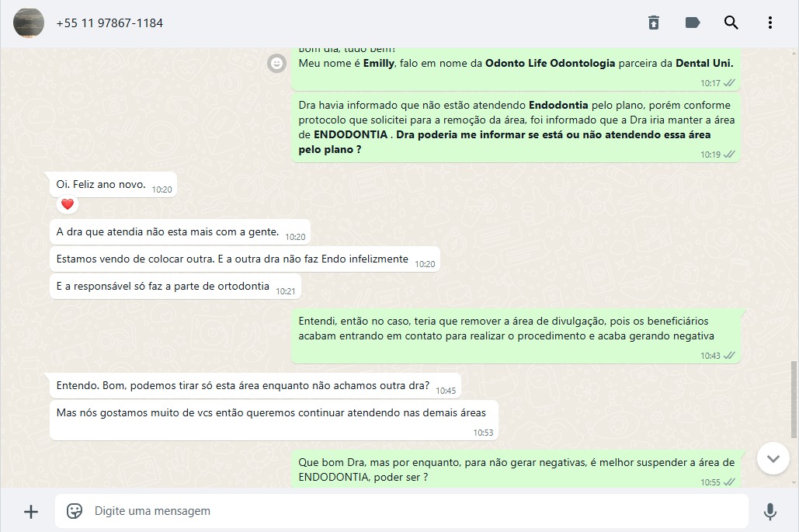Click the delete chat trash icon
This screenshot has width=799, height=532.
click(654, 23)
